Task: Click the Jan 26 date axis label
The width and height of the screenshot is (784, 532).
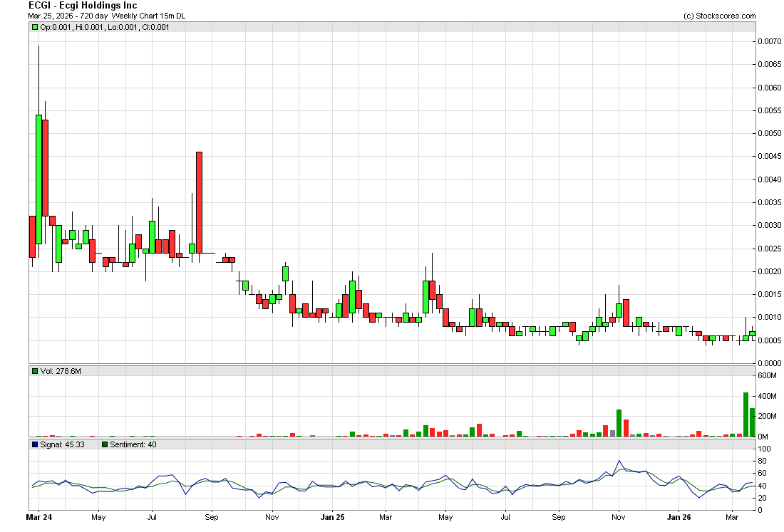Action: point(679,518)
